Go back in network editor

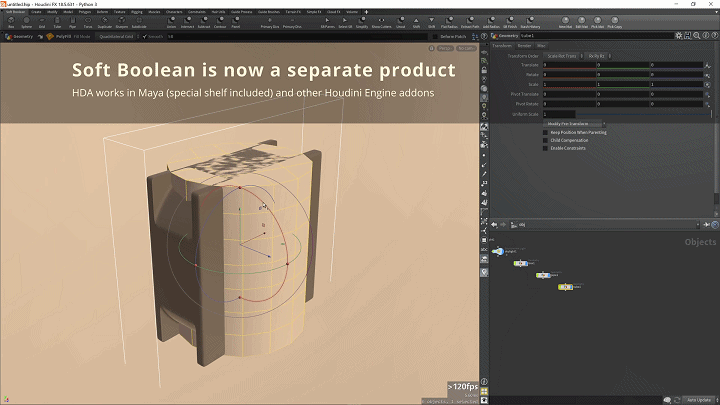[494, 225]
